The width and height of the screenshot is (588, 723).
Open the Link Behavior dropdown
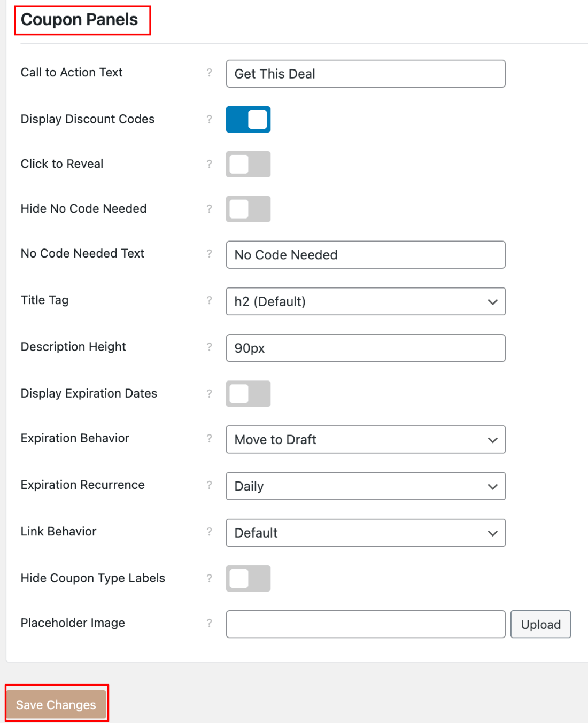tap(365, 533)
